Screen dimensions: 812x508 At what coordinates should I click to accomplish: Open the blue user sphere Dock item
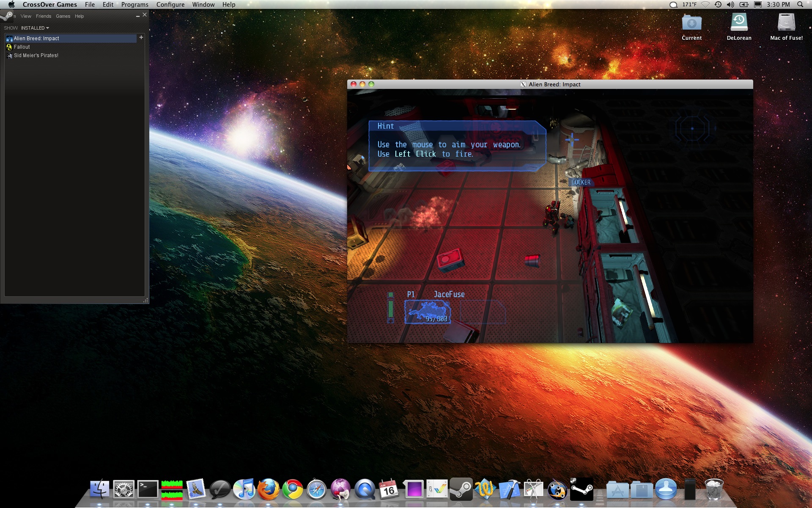click(666, 489)
